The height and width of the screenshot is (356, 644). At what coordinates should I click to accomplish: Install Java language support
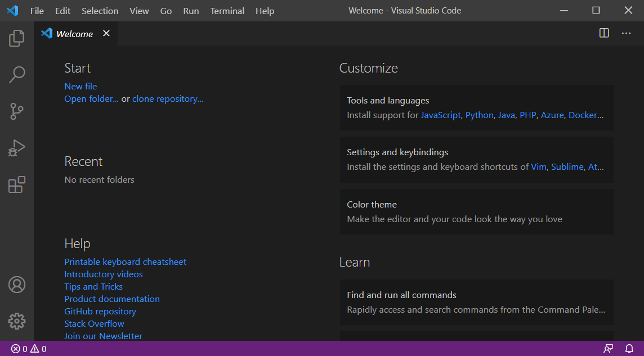point(507,115)
